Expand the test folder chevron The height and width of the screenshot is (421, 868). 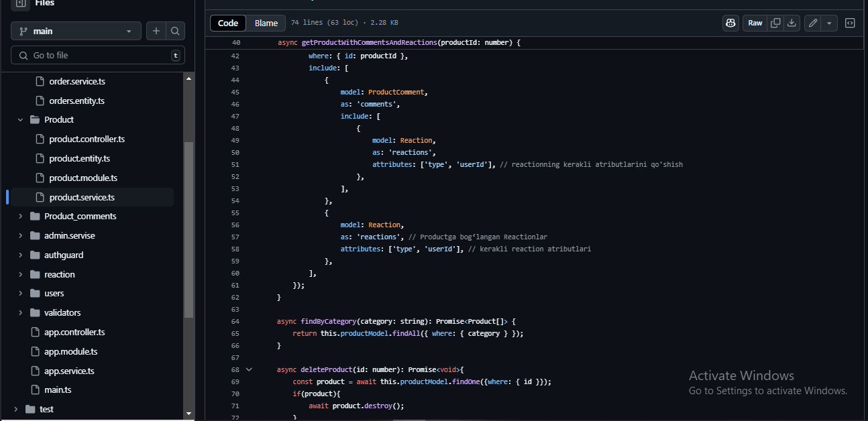pos(15,409)
